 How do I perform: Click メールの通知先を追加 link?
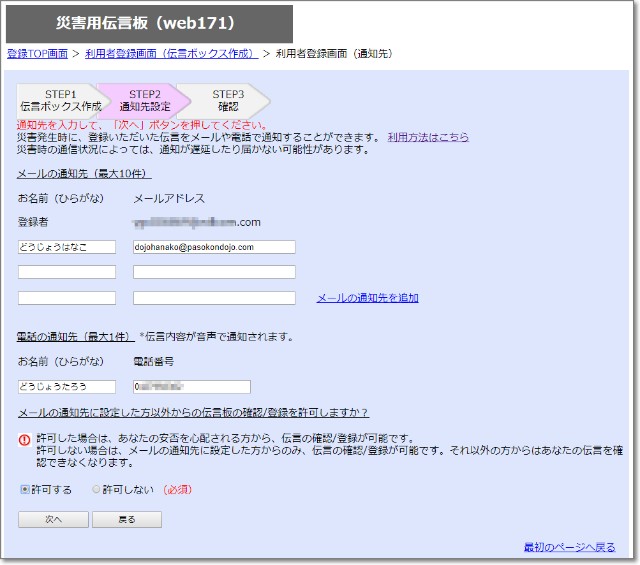click(367, 298)
